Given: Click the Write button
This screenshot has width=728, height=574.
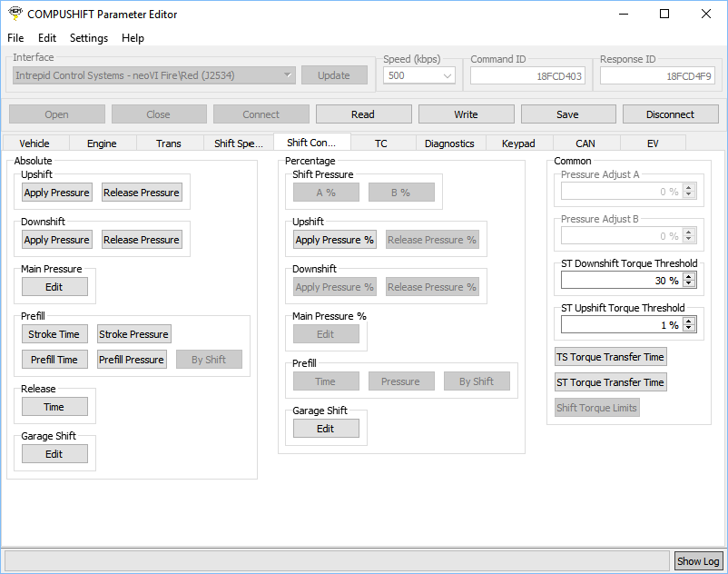Looking at the screenshot, I should coord(467,114).
